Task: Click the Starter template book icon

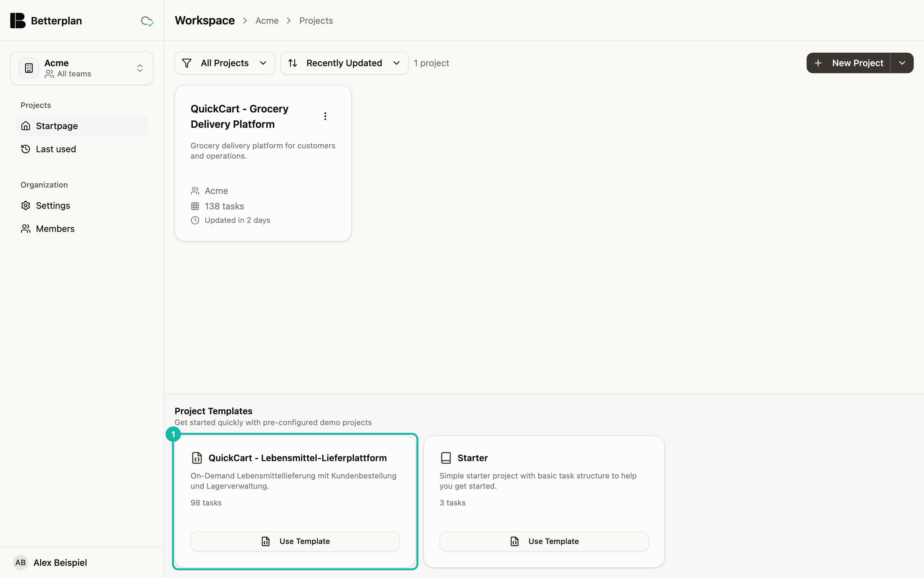Action: pyautogui.click(x=446, y=458)
